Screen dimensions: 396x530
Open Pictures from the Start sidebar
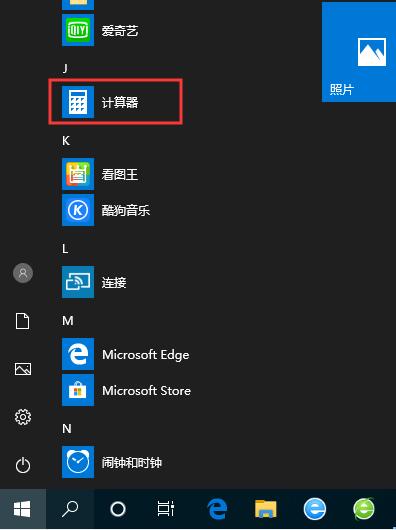pos(23,369)
